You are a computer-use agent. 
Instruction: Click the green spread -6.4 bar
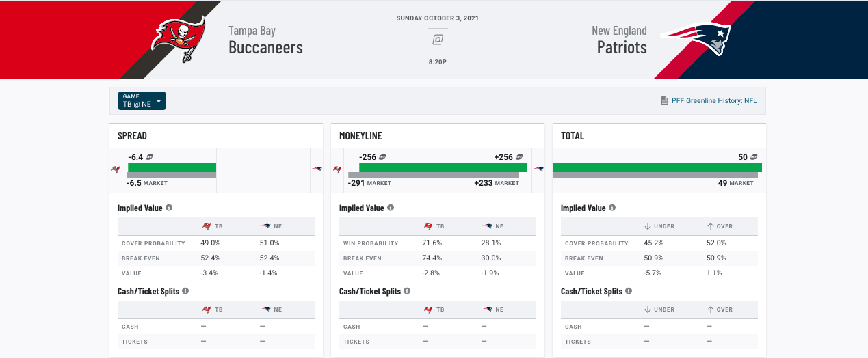pyautogui.click(x=172, y=167)
